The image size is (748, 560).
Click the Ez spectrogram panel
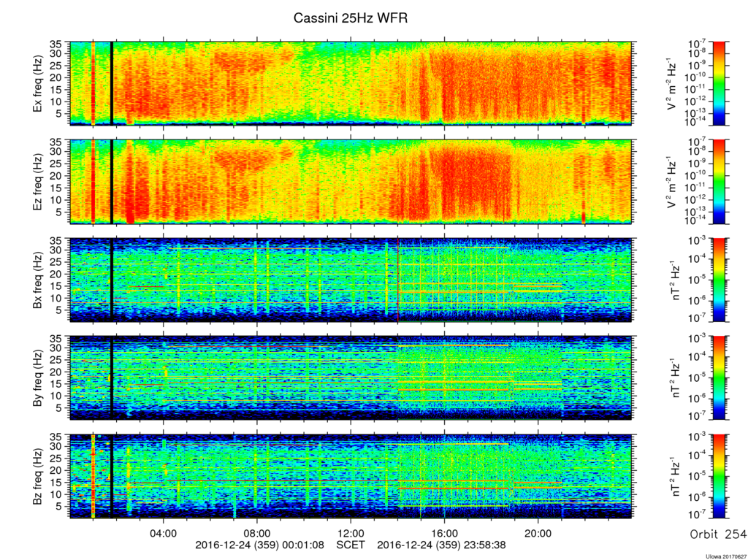click(x=351, y=182)
